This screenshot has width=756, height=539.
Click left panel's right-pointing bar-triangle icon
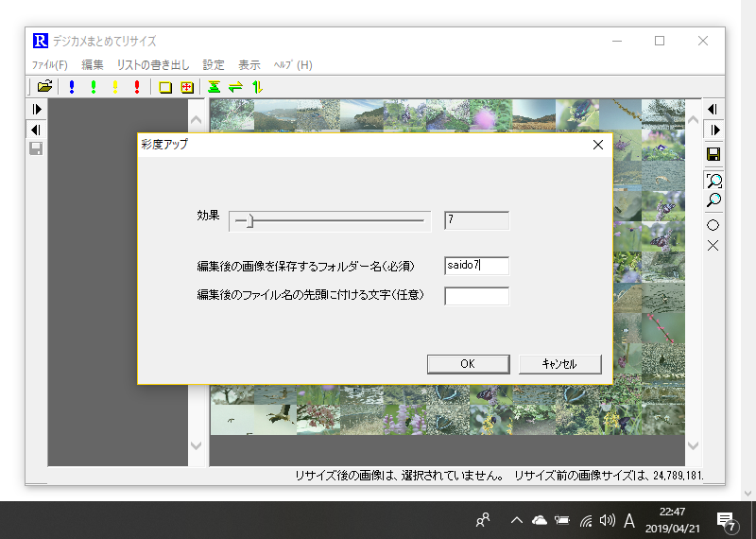tap(37, 109)
